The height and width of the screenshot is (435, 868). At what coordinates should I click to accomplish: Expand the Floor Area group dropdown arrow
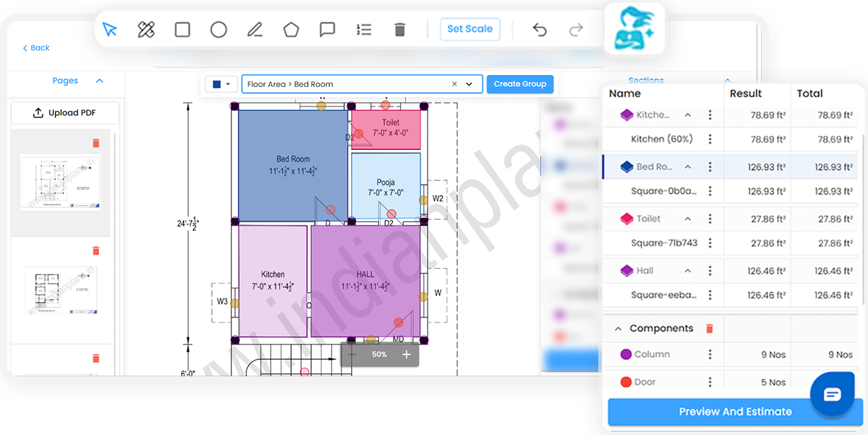pyautogui.click(x=469, y=84)
